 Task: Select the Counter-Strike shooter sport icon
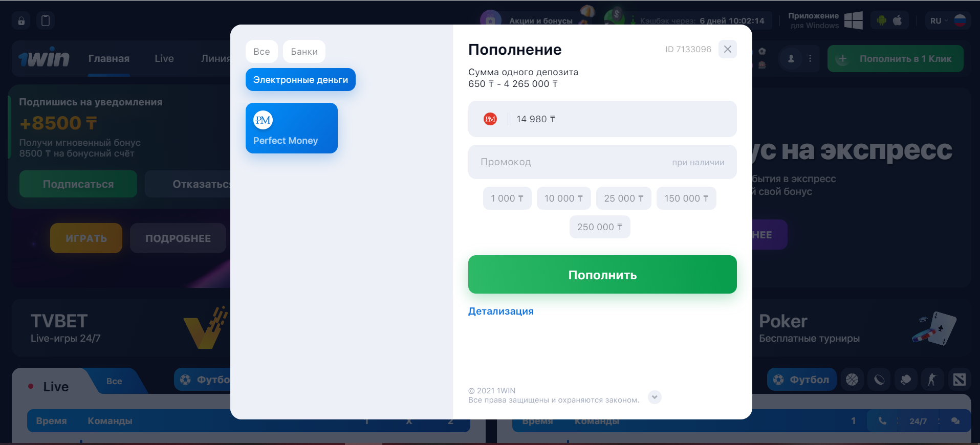(x=932, y=380)
